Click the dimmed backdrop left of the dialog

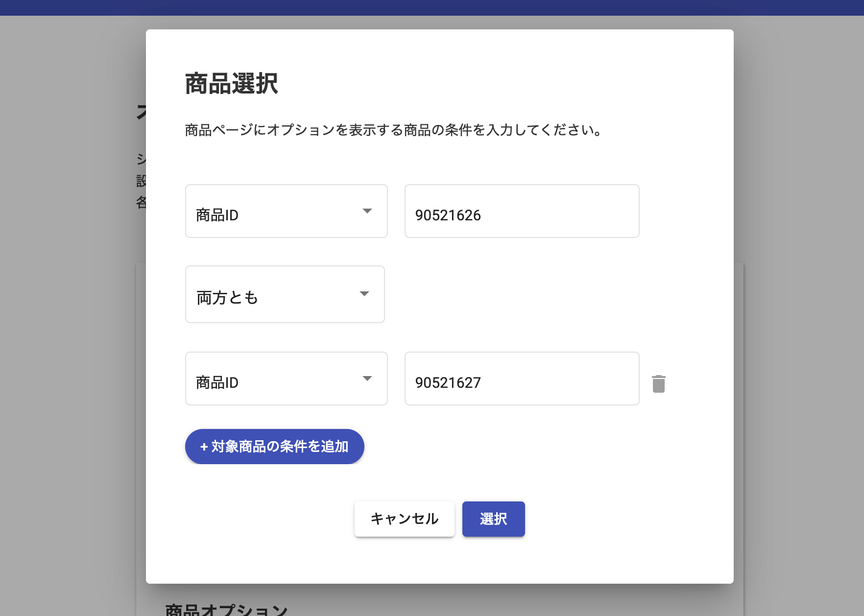(x=73, y=313)
